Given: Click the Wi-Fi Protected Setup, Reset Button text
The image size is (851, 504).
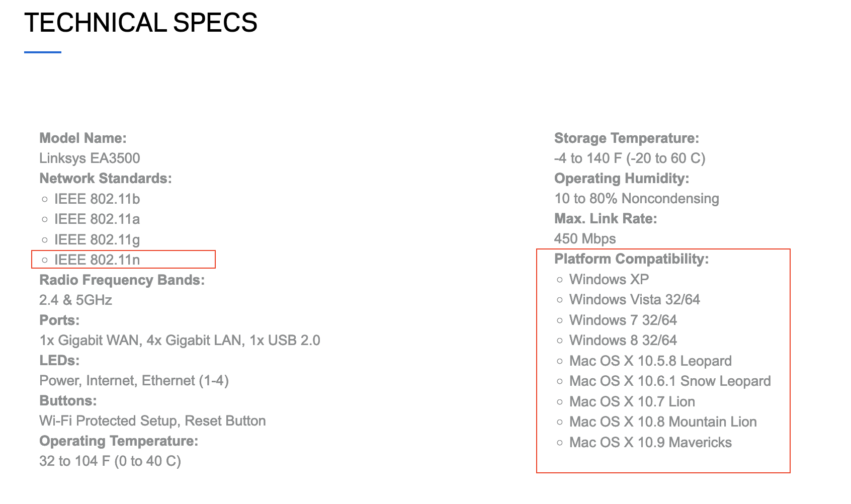Looking at the screenshot, I should [x=152, y=421].
